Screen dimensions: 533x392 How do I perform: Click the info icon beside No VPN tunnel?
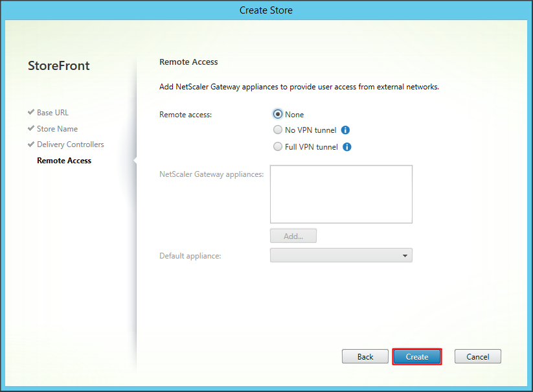[345, 130]
